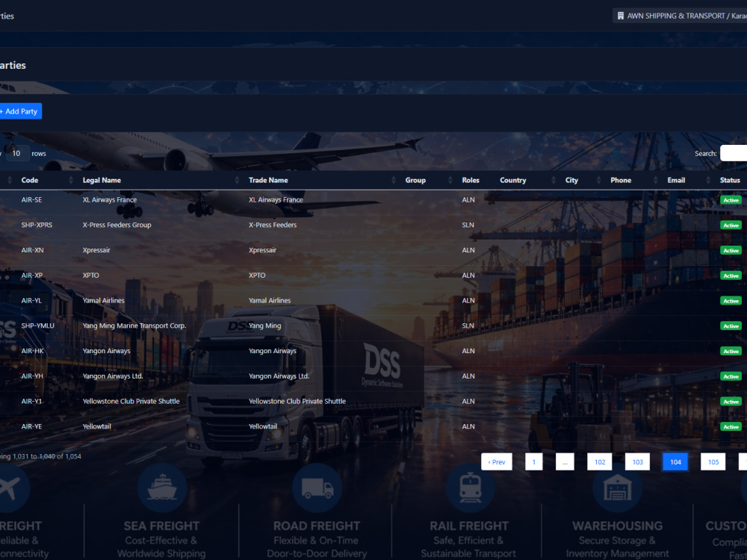Click the Active badge for XL Airways France
This screenshot has height=560, width=747.
(x=731, y=200)
